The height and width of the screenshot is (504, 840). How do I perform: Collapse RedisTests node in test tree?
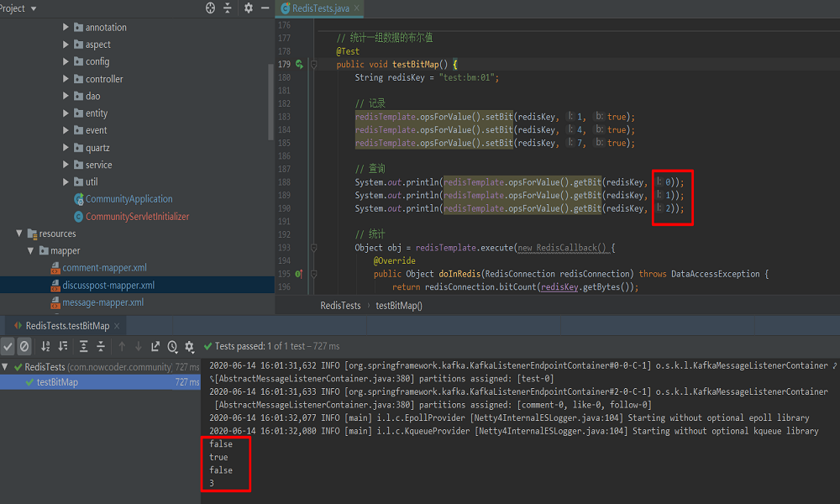point(5,367)
